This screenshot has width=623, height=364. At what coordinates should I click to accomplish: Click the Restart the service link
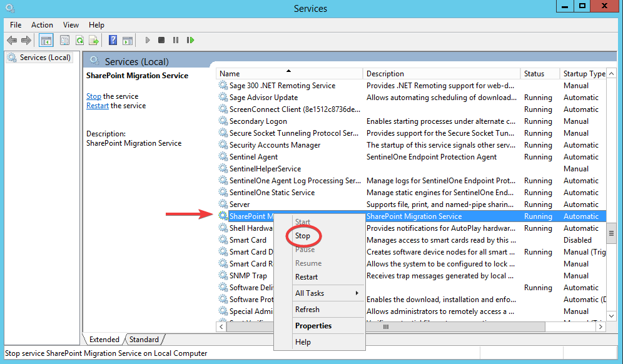point(97,106)
